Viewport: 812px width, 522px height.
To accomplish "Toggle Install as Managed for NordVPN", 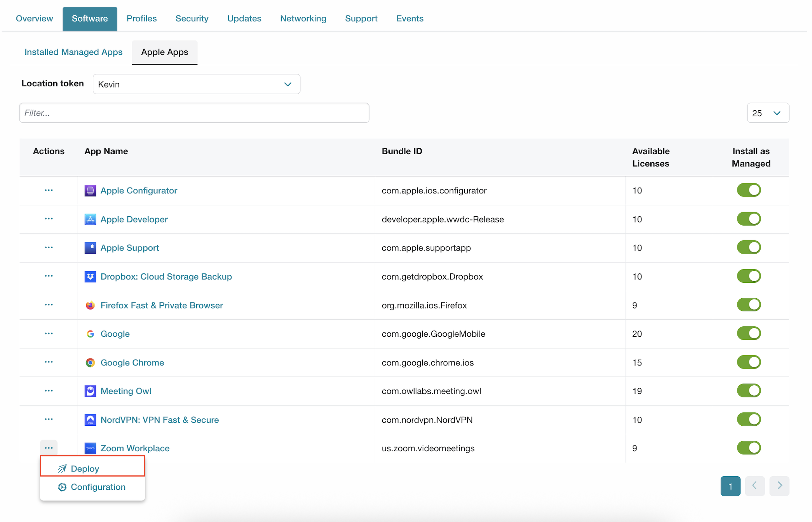I will pos(749,419).
